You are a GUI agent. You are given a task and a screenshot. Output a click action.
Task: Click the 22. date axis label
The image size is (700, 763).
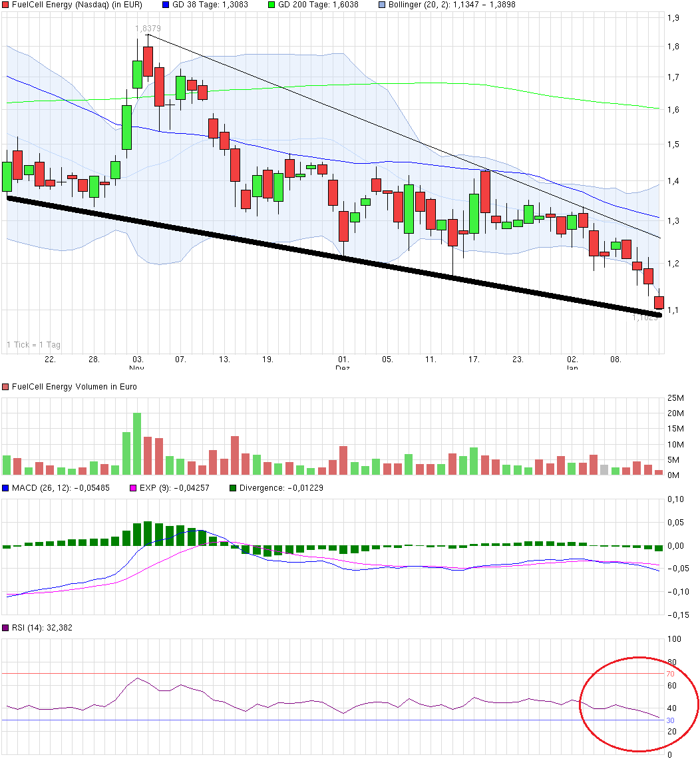coord(50,360)
